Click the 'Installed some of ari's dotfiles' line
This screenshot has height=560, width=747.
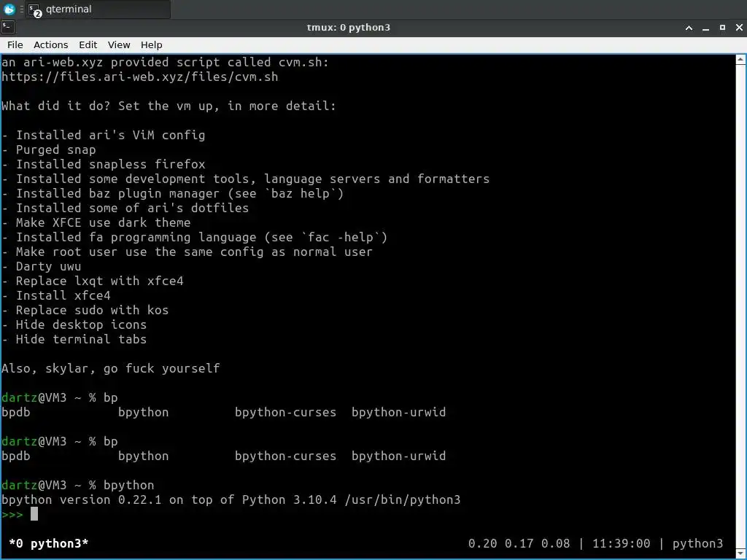125,208
